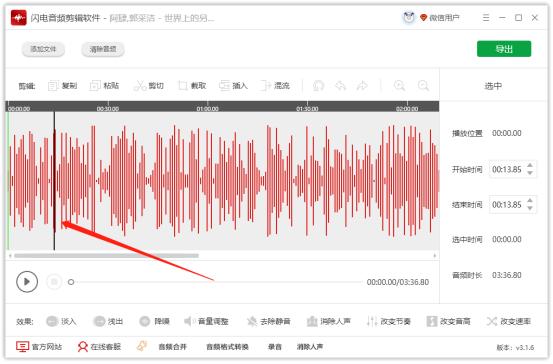Image resolution: width=553 pixels, height=364 pixels.
Task: Click the 微信用户 account label
Action: click(444, 18)
